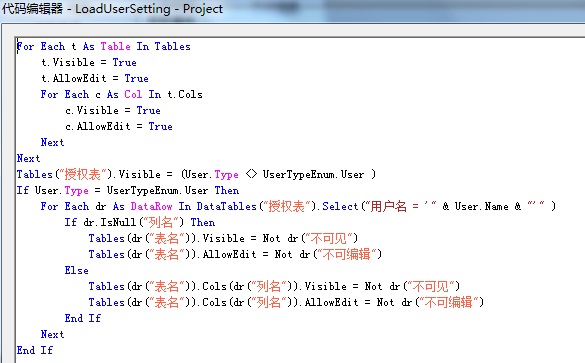Click the indented 'Next' after c.AllowEdit

click(53, 143)
